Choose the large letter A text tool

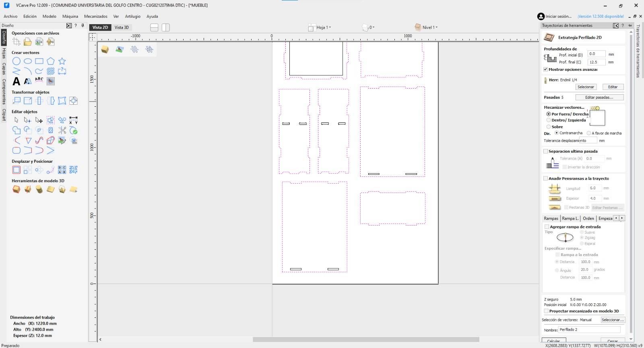pos(16,81)
